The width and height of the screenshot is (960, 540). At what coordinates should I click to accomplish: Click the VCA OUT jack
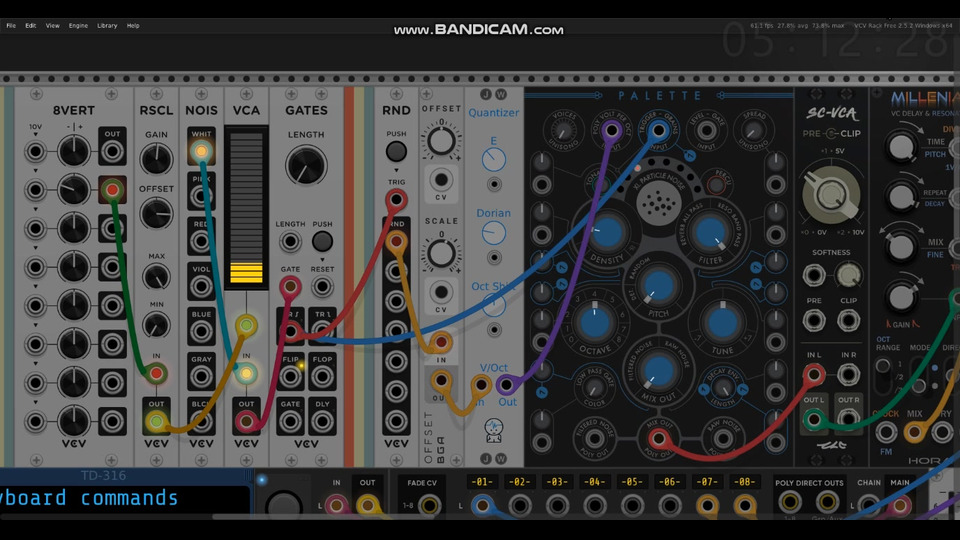click(246, 421)
